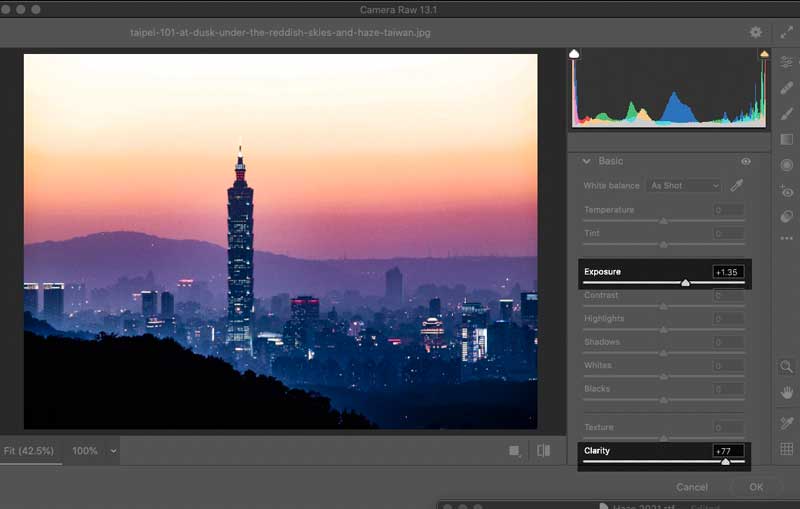Select the Radial Filter tool

point(787,165)
